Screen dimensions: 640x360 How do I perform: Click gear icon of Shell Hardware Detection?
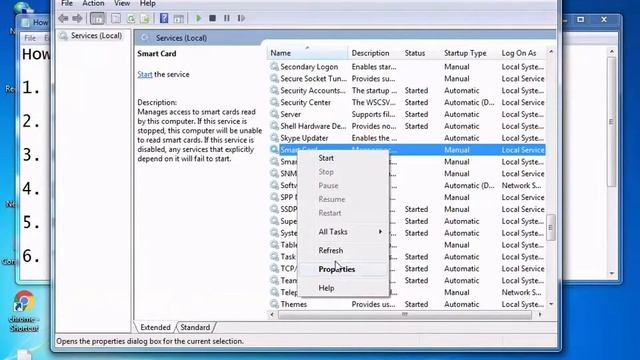(274, 126)
